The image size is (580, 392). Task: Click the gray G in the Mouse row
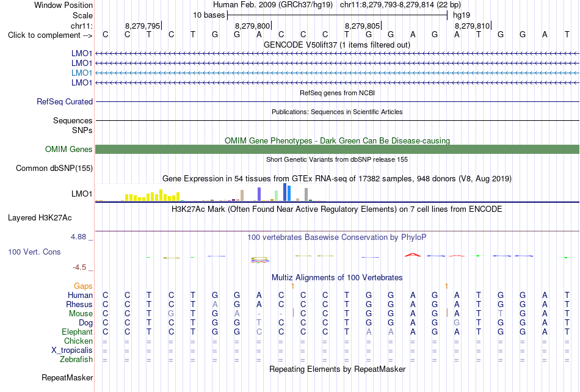(171, 314)
